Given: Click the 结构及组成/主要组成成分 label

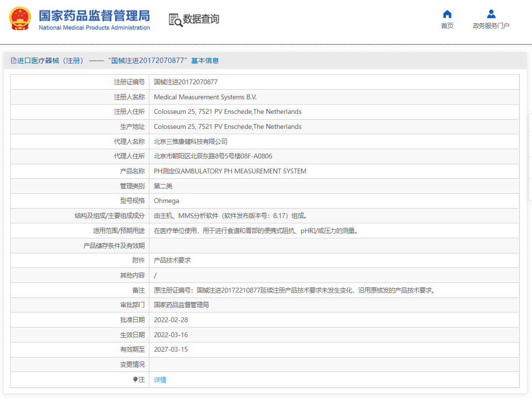Looking at the screenshot, I should pyautogui.click(x=110, y=216).
